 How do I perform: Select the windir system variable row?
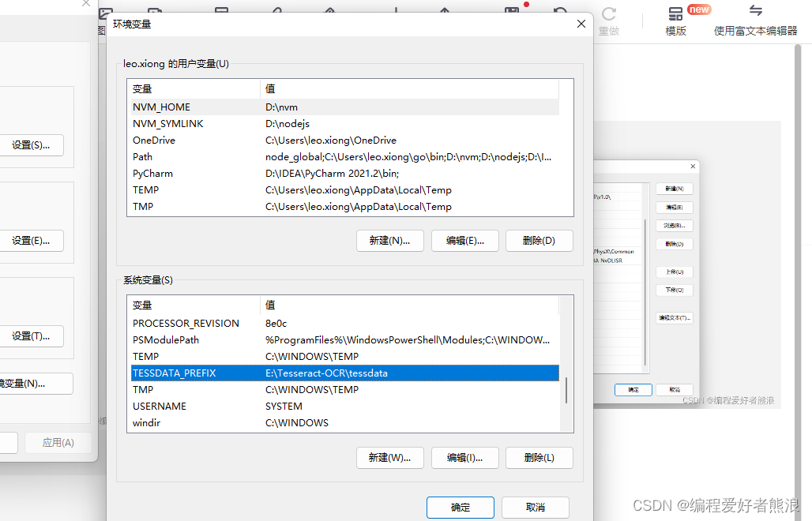(345, 422)
